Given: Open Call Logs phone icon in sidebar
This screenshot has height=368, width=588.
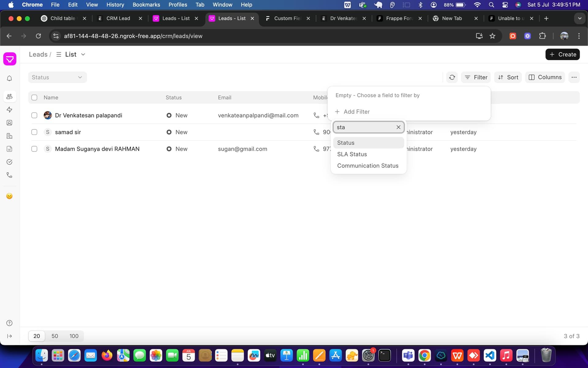Looking at the screenshot, I should 9,175.
